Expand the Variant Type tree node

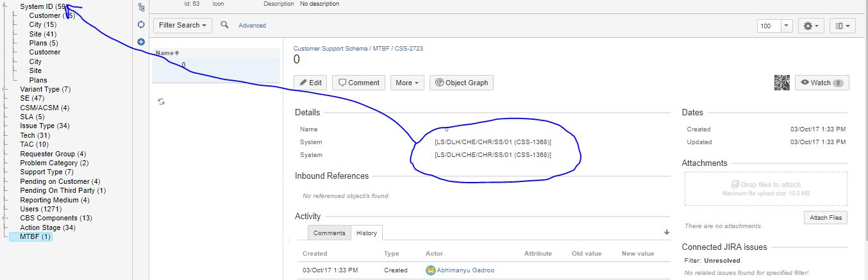pyautogui.click(x=6, y=89)
